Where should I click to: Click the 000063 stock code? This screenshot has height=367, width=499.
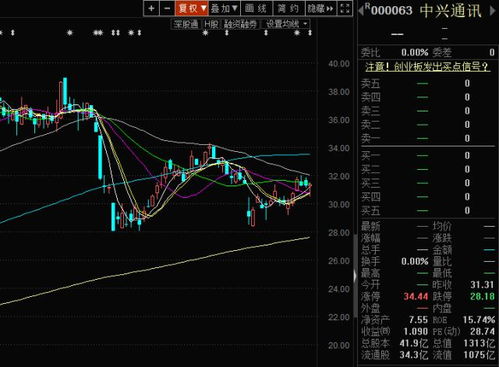pyautogui.click(x=391, y=11)
